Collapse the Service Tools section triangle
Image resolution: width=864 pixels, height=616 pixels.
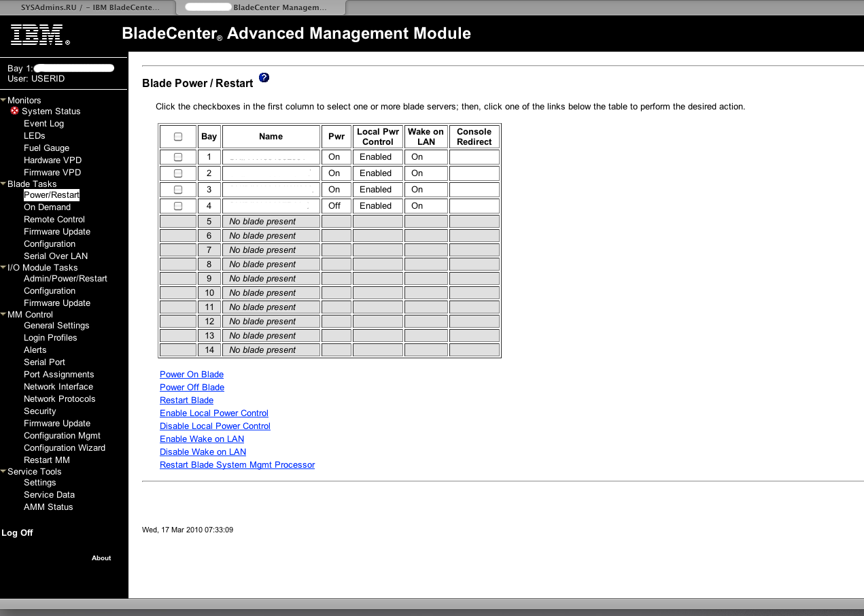(3, 471)
